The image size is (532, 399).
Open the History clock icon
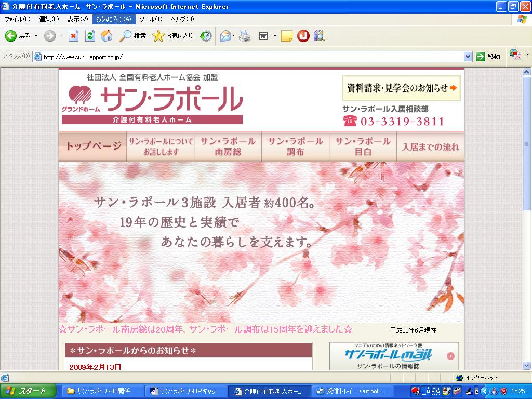(206, 36)
